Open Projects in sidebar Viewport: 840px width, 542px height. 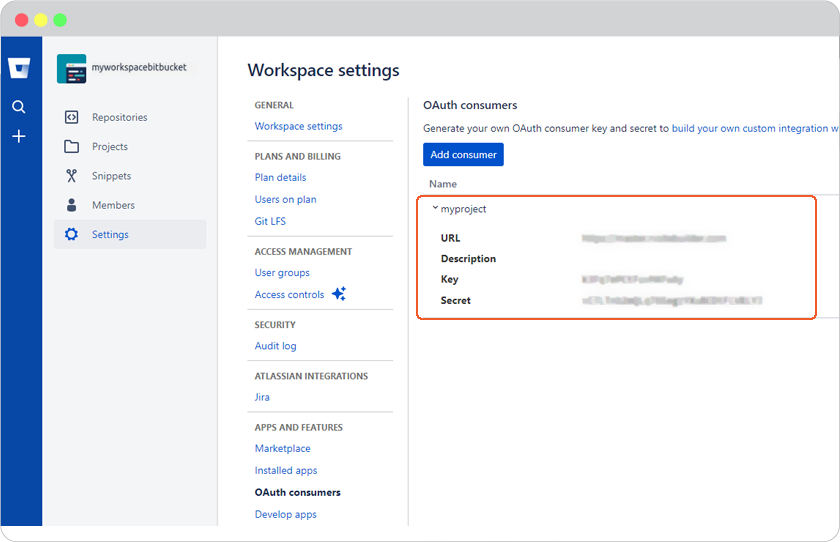[x=110, y=147]
